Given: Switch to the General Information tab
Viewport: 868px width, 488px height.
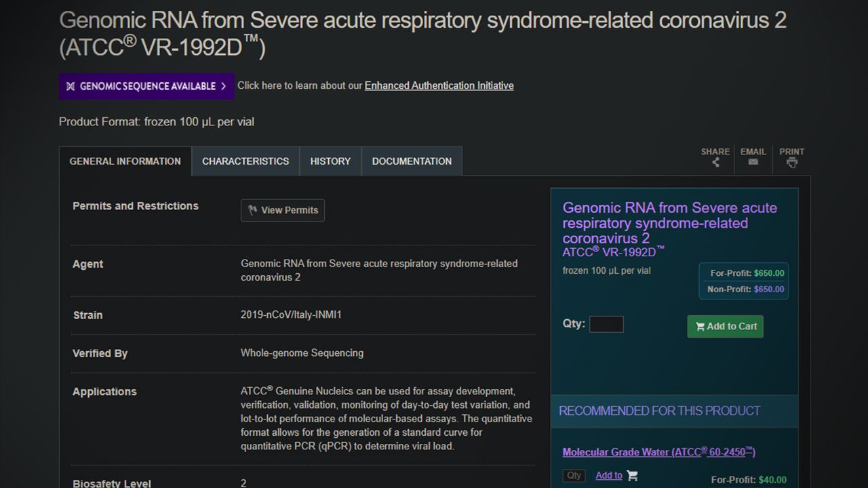Looking at the screenshot, I should click(125, 161).
